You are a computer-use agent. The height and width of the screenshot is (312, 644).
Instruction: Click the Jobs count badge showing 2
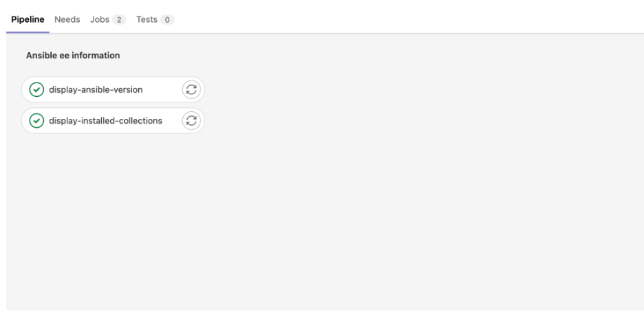coord(119,20)
